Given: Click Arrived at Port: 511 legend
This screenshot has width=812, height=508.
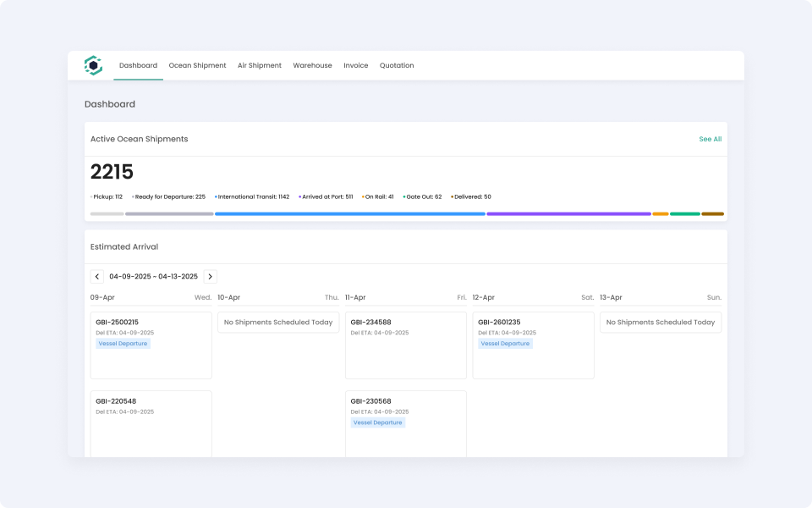Looking at the screenshot, I should click(x=326, y=197).
